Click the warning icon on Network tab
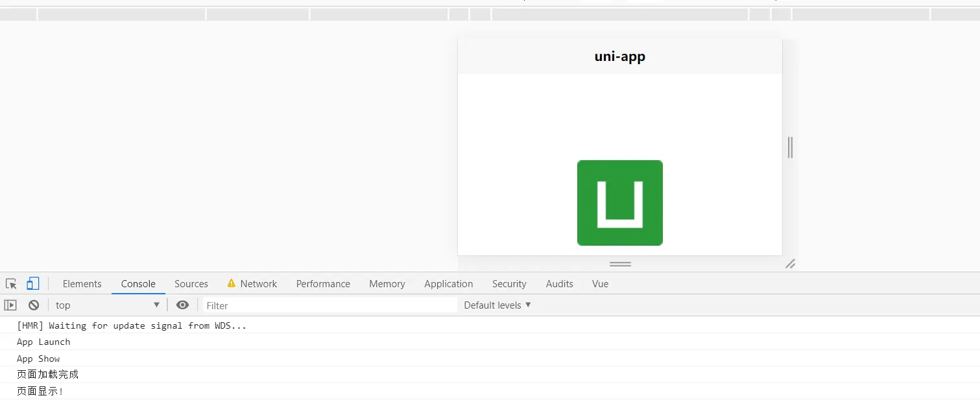This screenshot has width=980, height=400. click(232, 283)
